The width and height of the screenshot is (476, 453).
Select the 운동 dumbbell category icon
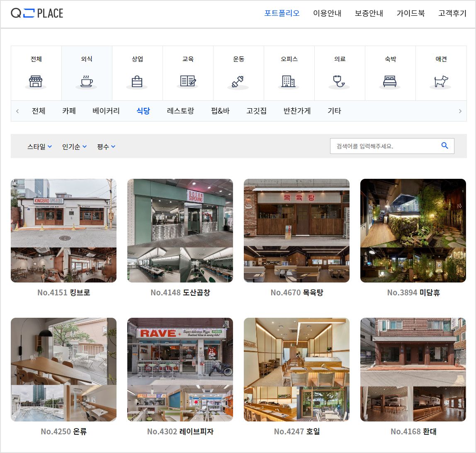[238, 81]
